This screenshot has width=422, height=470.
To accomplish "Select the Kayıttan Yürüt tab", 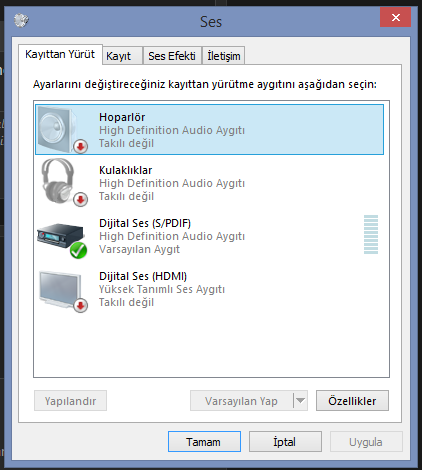I will 60,54.
